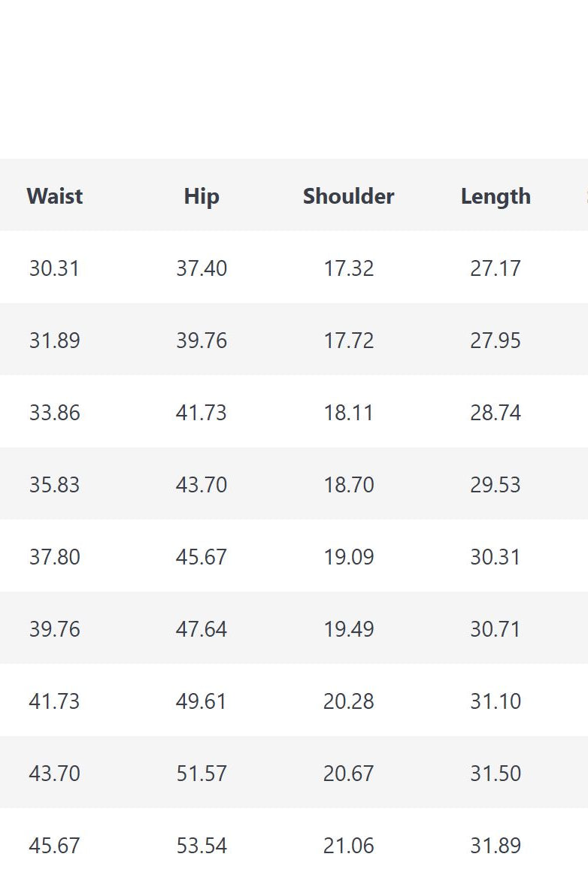Click the Shoulder column header
This screenshot has width=588, height=878.
(x=348, y=196)
